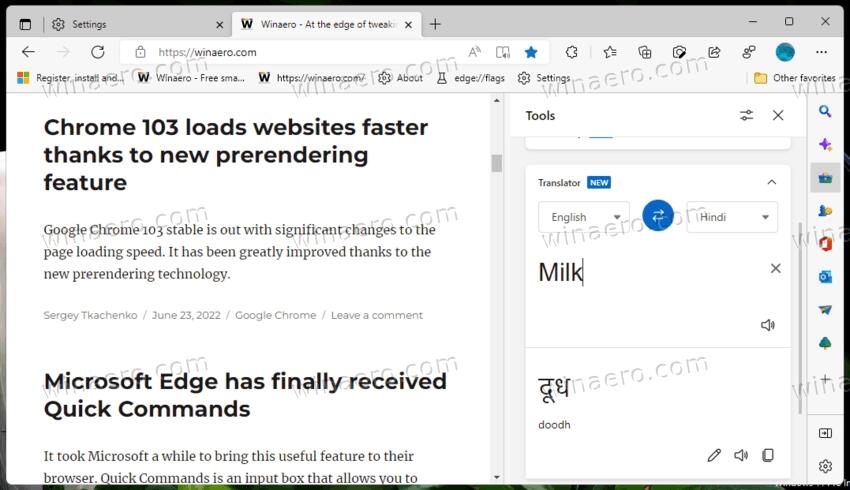Screen dimensions: 850x490
Task: Open the Tools customize settings sliders icon
Action: pos(746,116)
